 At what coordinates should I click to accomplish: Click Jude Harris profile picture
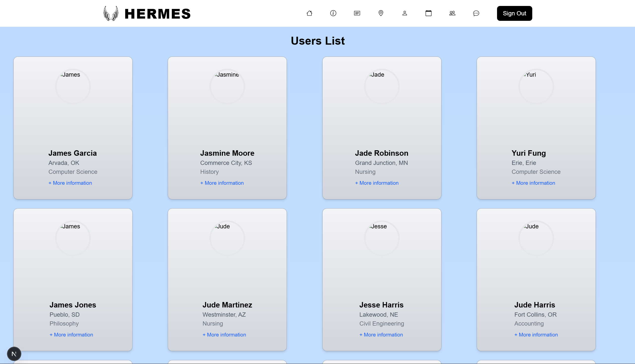[x=536, y=238]
